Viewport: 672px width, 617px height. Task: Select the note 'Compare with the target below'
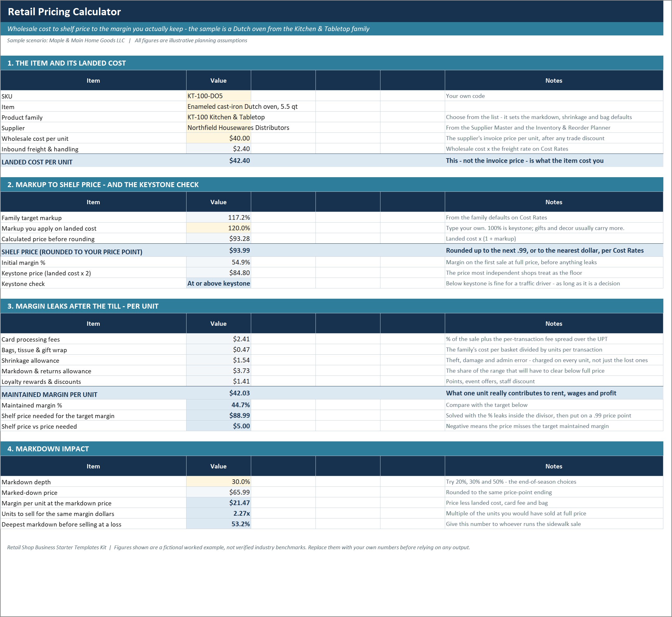pyautogui.click(x=487, y=405)
